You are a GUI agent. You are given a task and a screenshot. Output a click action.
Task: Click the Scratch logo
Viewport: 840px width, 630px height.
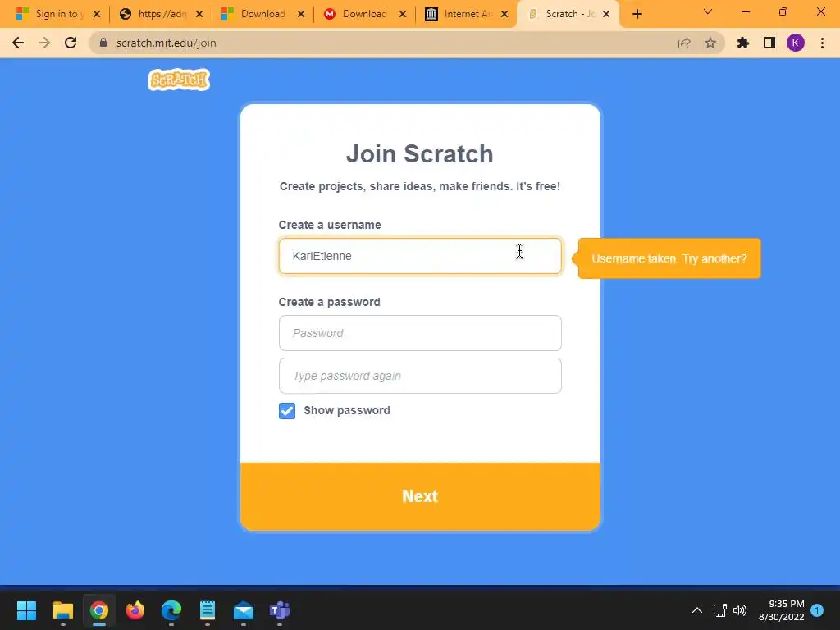pyautogui.click(x=179, y=80)
